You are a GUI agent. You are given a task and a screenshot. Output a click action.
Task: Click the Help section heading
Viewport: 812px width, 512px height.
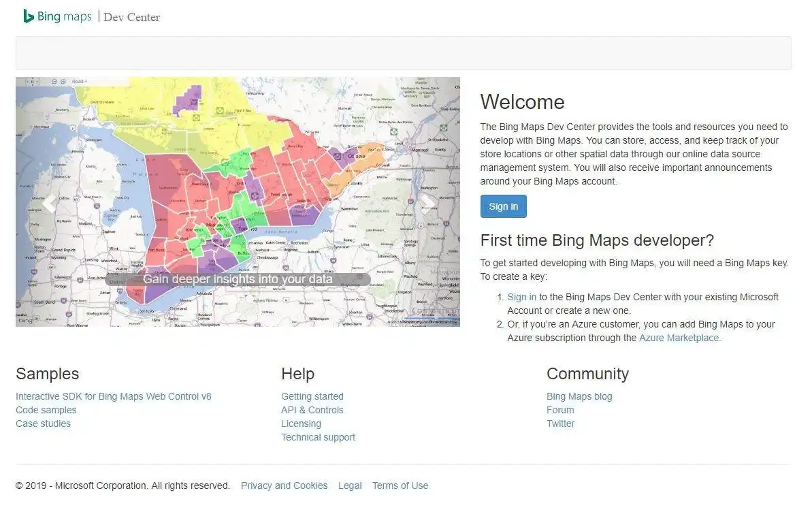[x=297, y=374]
